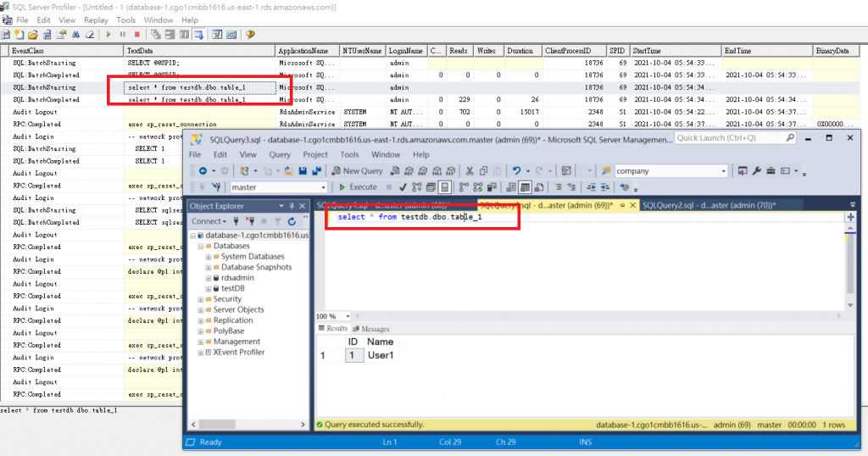Expand the Management node
The height and width of the screenshot is (456, 868).
[x=200, y=342]
